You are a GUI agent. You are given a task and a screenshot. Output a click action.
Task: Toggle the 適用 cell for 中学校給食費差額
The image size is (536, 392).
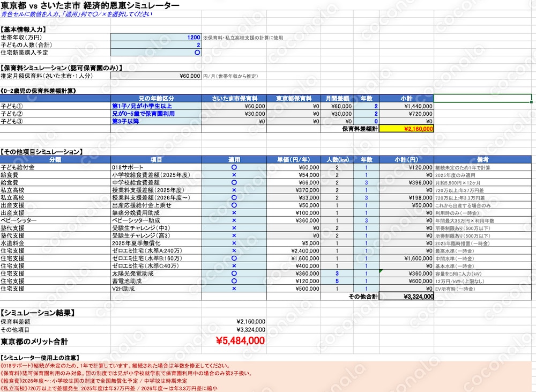pos(234,182)
